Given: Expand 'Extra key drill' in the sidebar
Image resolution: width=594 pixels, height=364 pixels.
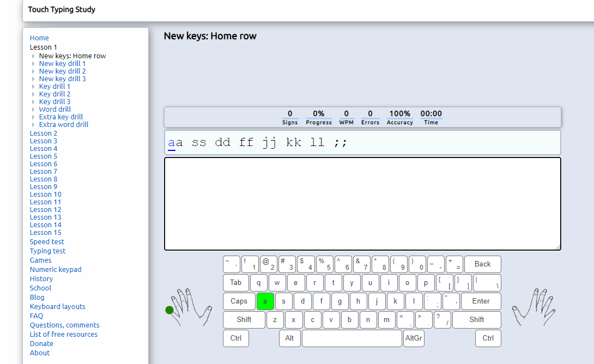Looking at the screenshot, I should [x=34, y=117].
